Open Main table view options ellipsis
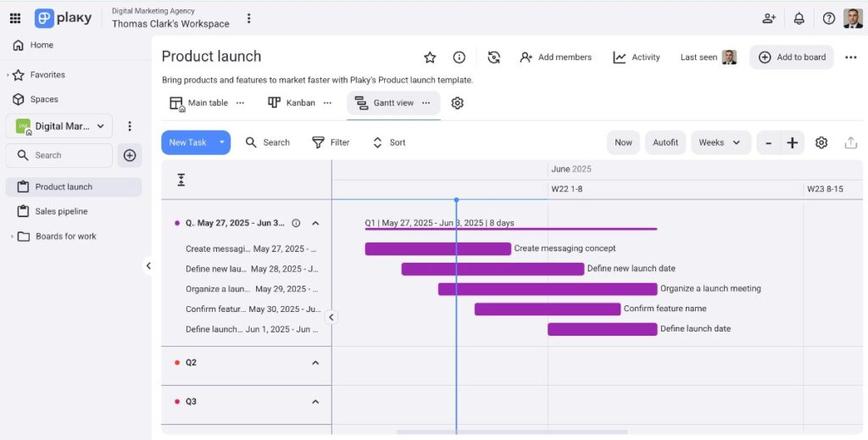Screen dimensions: 868x440 pos(240,103)
